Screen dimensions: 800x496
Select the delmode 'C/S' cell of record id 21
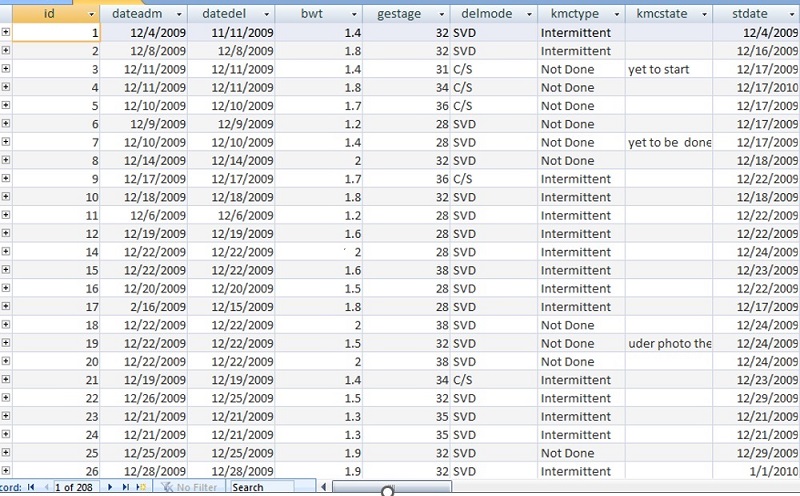[493, 380]
